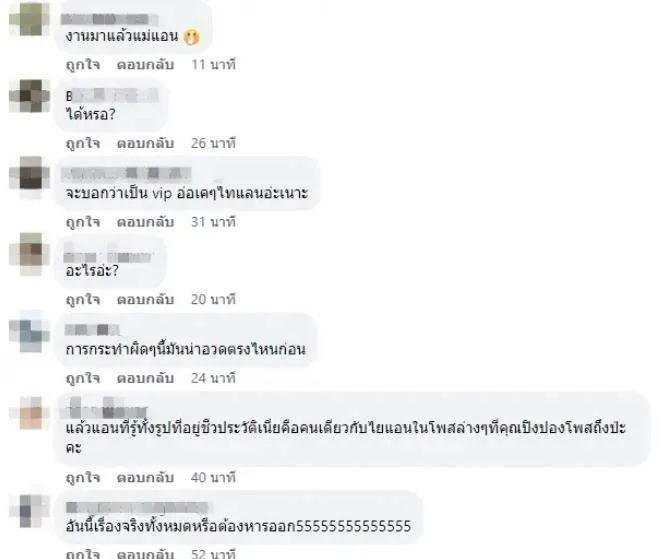
Task: Reply to the comment posted 40 นาที ago
Action: pos(145,478)
